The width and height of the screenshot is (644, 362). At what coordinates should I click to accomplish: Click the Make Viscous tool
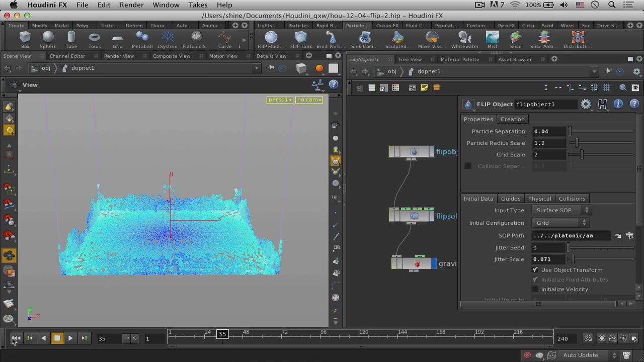click(x=432, y=40)
